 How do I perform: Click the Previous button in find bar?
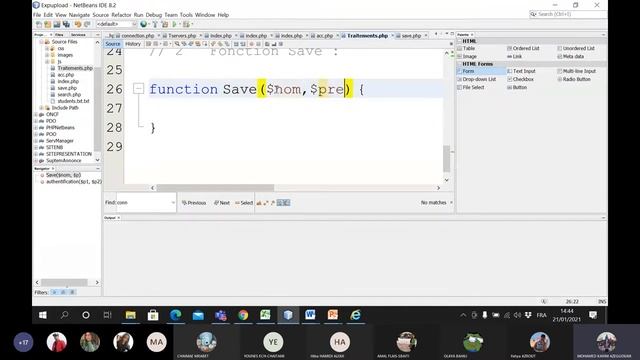click(194, 203)
